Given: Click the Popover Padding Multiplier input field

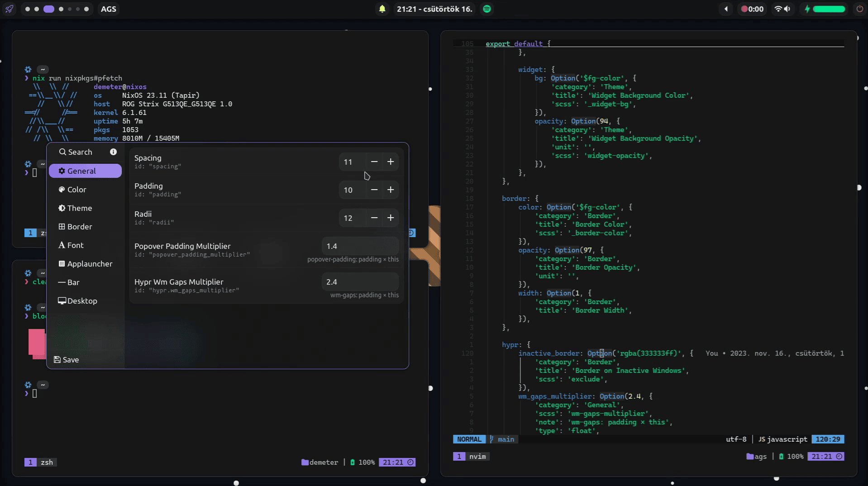Looking at the screenshot, I should pyautogui.click(x=360, y=246).
